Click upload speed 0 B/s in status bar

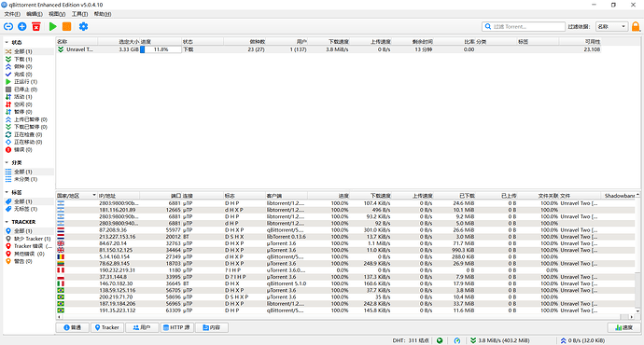coord(582,340)
